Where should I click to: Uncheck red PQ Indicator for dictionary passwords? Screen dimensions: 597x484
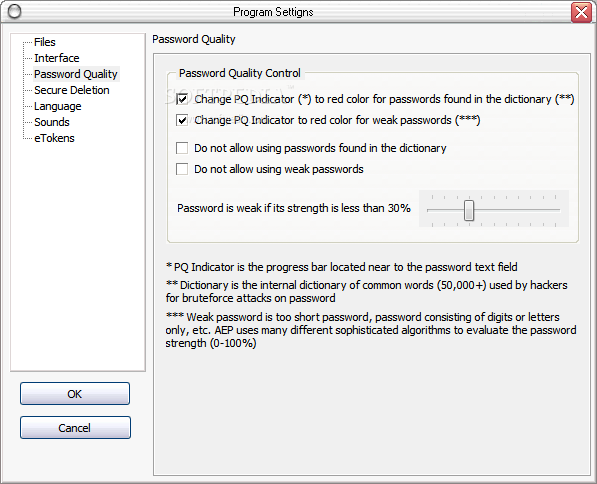click(182, 99)
